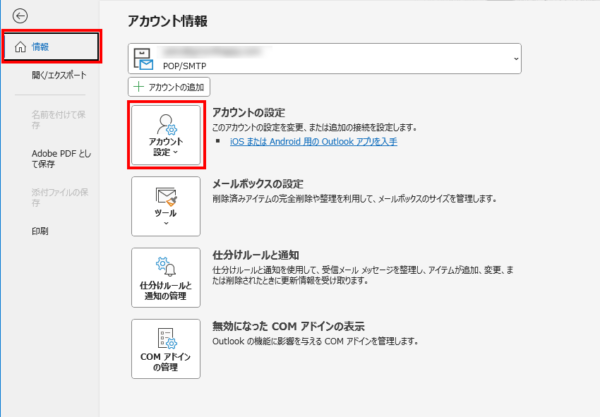Viewport: 600px width, 417px height.
Task: Choose Adobe PDF として保存 in sidebar
Action: [60, 160]
